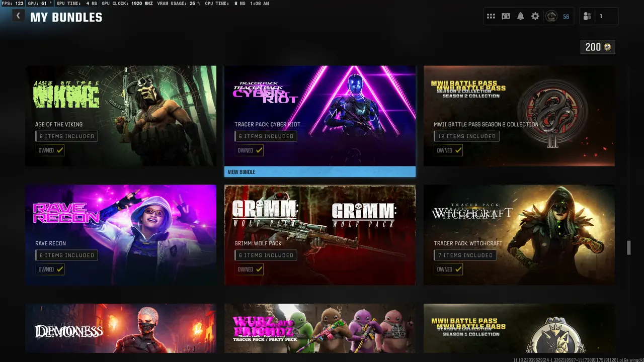Open the settings gear
The width and height of the screenshot is (644, 362).
tap(535, 16)
